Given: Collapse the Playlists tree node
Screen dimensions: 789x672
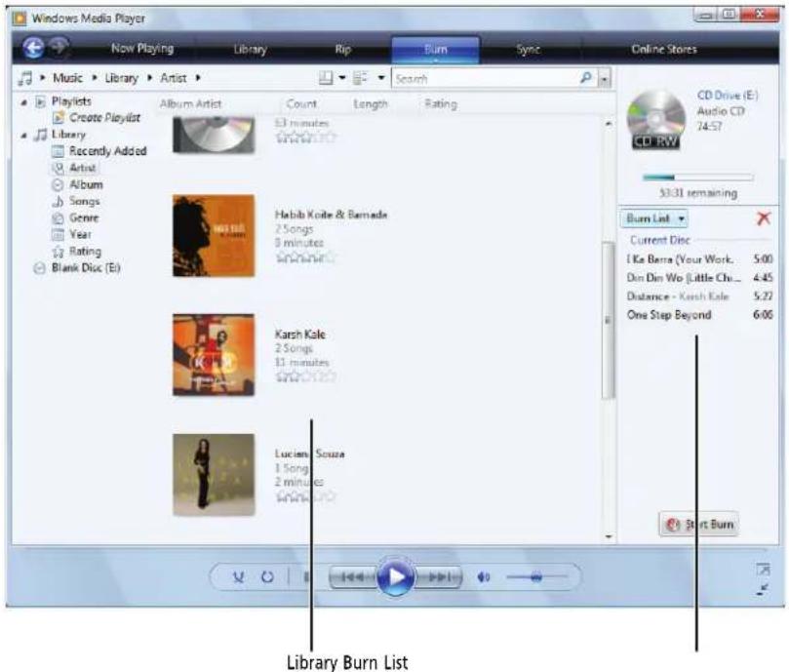Looking at the screenshot, I should click(x=23, y=102).
